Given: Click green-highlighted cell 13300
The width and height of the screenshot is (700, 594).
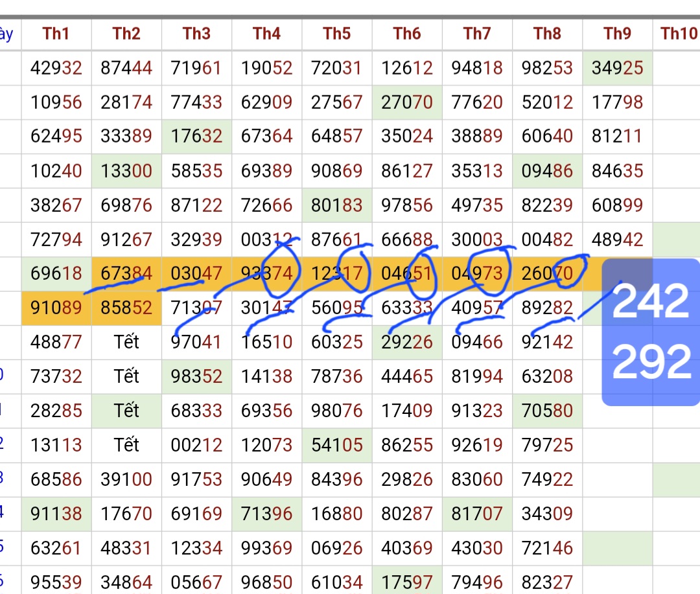Looking at the screenshot, I should pyautogui.click(x=126, y=171).
